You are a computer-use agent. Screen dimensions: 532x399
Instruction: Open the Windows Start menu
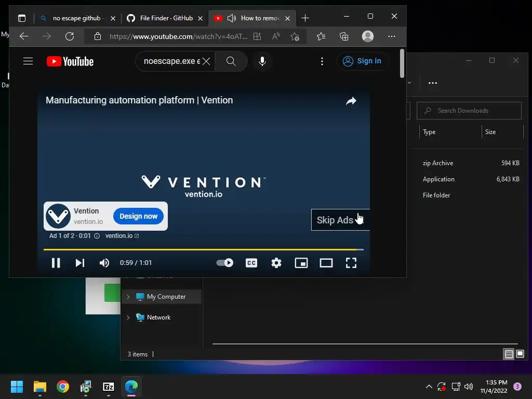coord(17,387)
